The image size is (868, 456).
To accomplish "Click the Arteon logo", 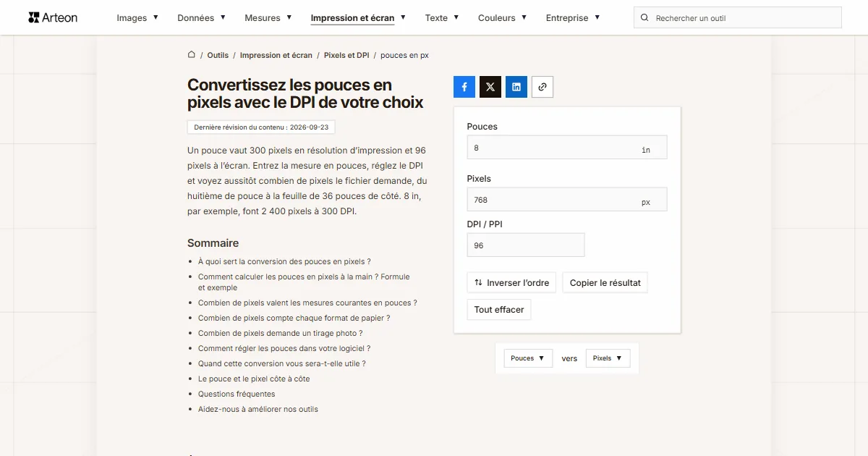I will (53, 17).
